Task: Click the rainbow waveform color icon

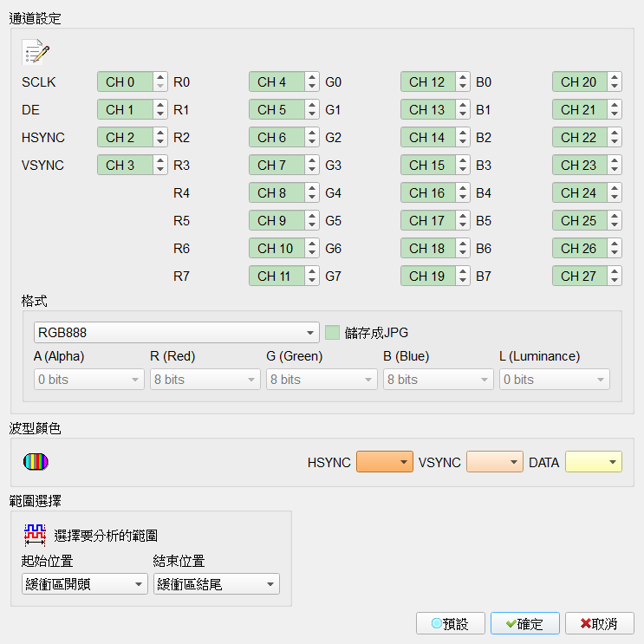Action: (36, 462)
